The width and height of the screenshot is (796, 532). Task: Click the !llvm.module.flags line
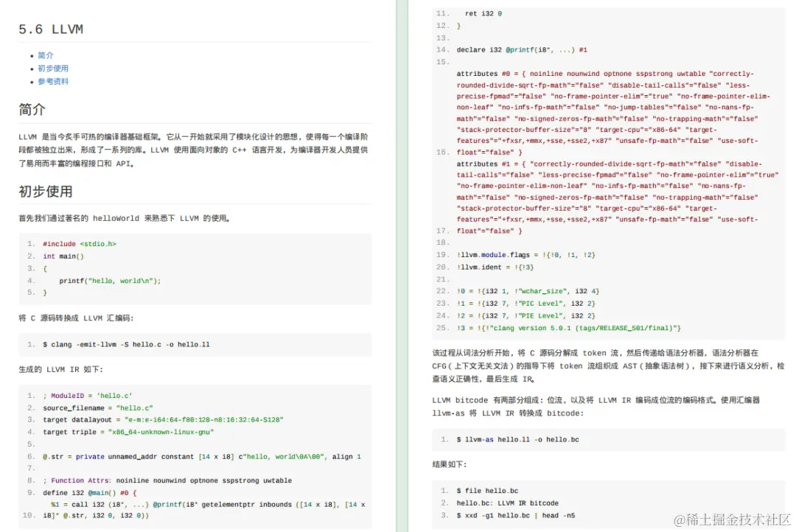tap(526, 255)
